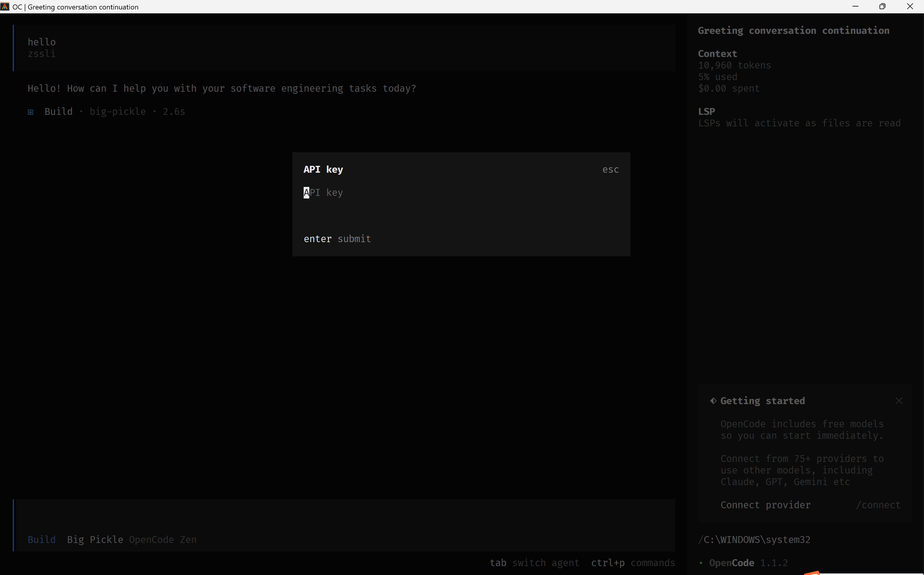
Task: Click the OpenCode Zen provider label
Action: click(162, 539)
